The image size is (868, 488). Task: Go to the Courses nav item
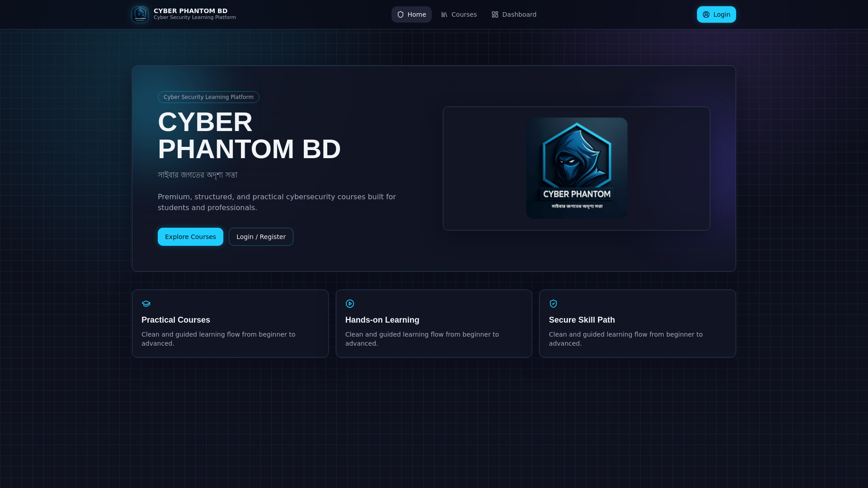[459, 14]
